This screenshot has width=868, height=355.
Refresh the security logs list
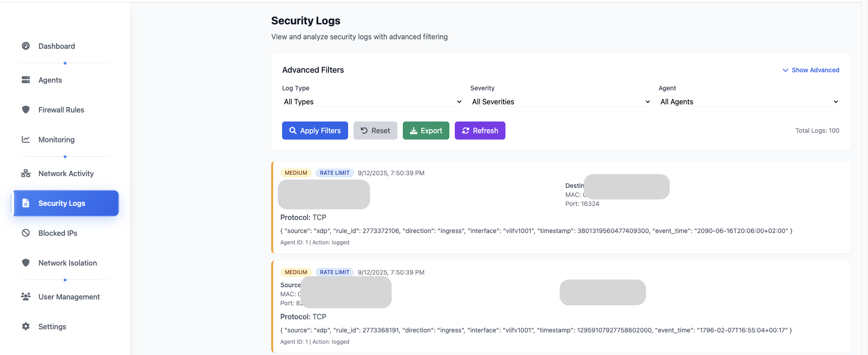(x=480, y=131)
